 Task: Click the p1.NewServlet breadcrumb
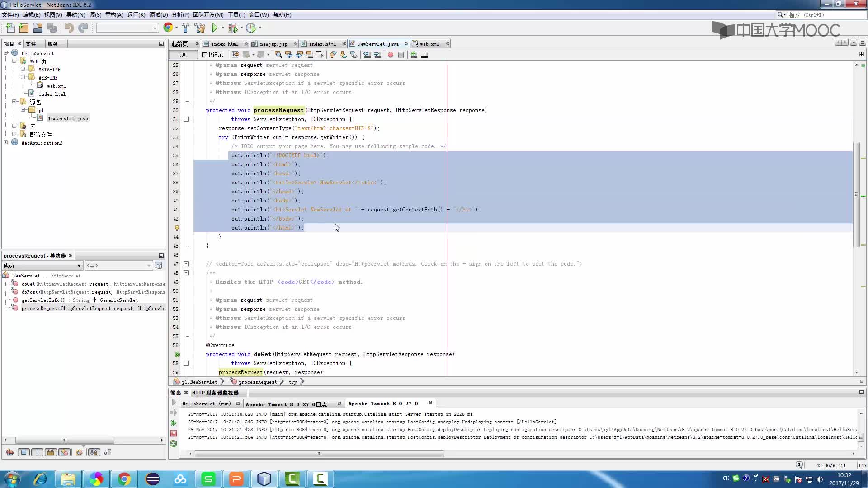pos(199,382)
